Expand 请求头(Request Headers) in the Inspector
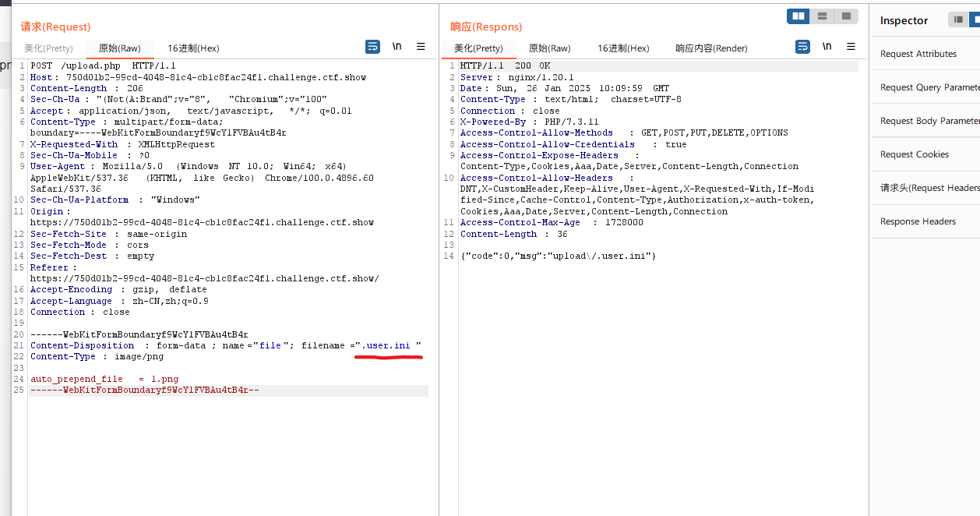This screenshot has width=980, height=516. 925,188
